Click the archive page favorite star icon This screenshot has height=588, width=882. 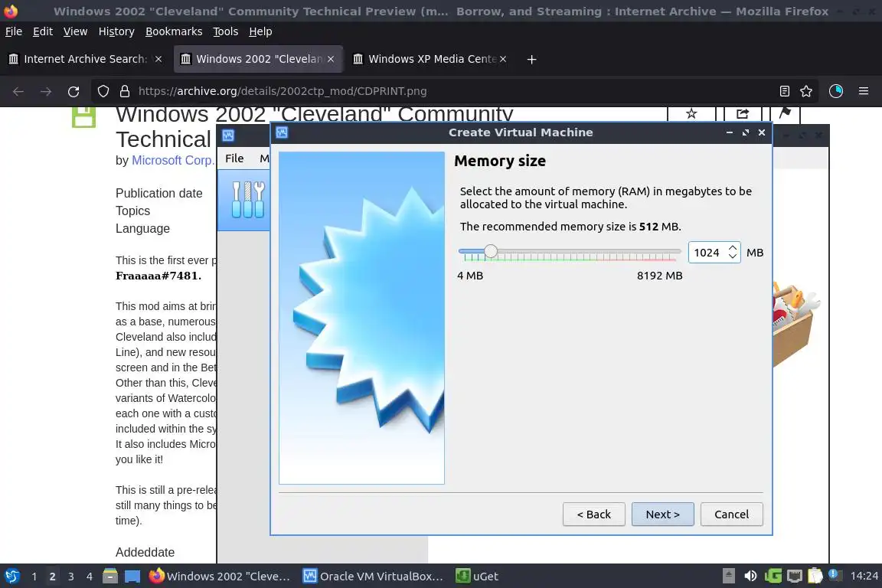point(691,113)
